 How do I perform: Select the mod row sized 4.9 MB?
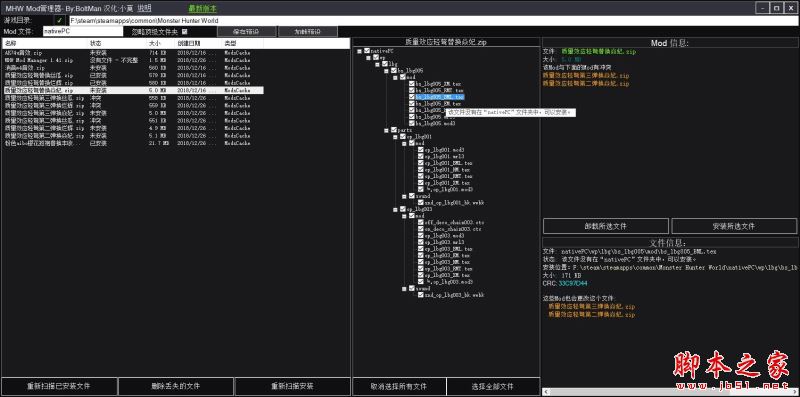point(133,128)
